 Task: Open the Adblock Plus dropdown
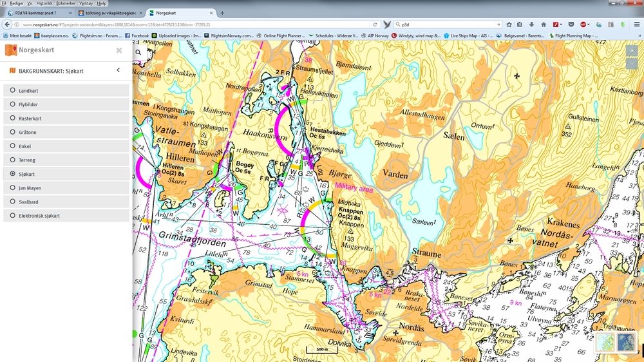coord(585,24)
